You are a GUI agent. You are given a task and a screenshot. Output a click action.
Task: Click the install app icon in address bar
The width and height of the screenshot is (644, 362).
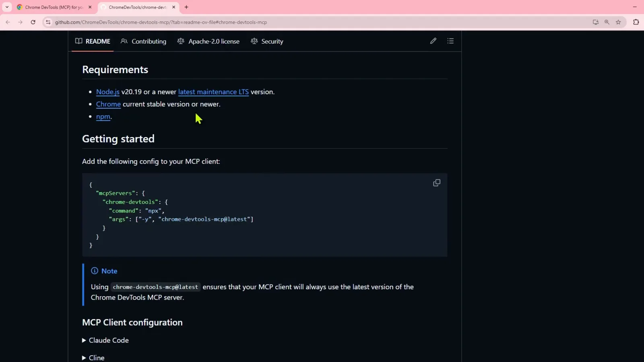[x=596, y=22]
